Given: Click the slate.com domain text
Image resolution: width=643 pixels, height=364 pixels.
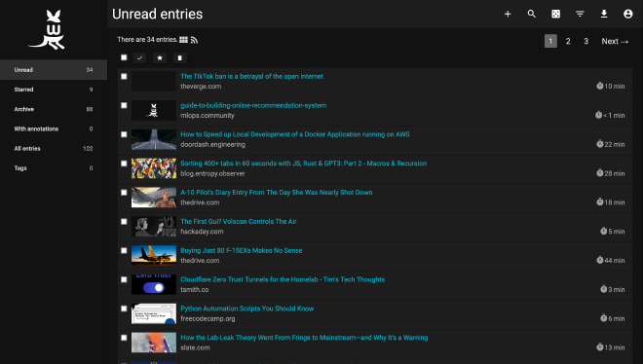Looking at the screenshot, I should click(195, 348).
